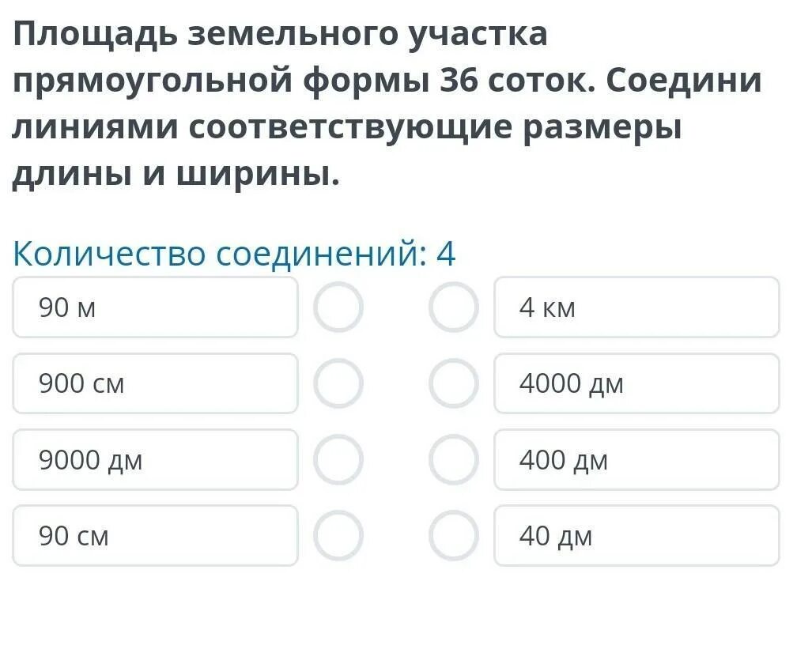Image resolution: width=812 pixels, height=645 pixels.
Task: Select the connector circle beside 40 дм
Action: 454,535
